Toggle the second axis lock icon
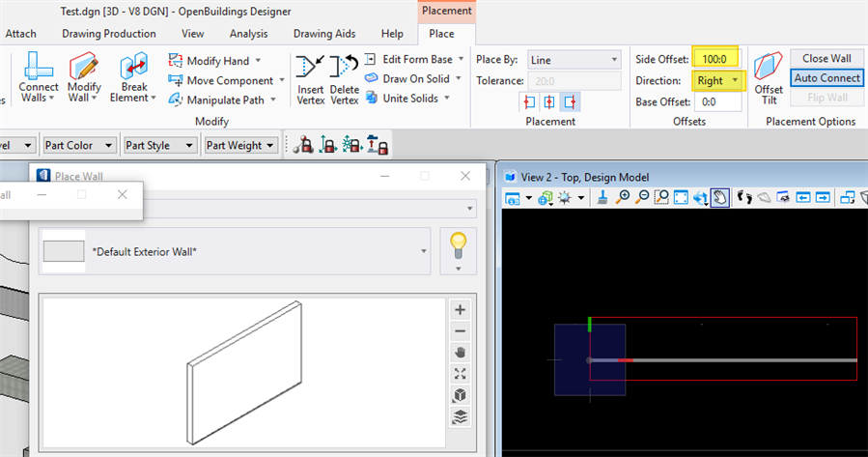This screenshot has width=868, height=457. point(327,145)
